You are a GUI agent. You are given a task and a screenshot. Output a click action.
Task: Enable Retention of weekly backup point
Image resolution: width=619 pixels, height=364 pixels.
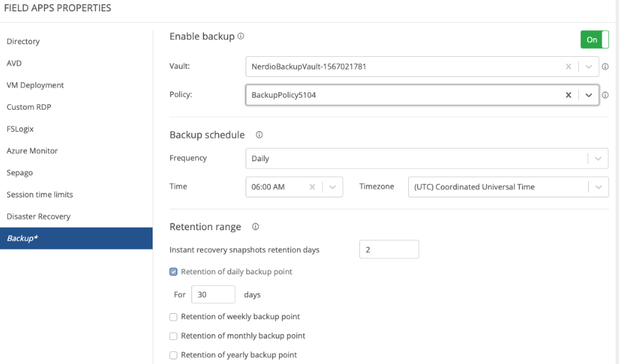(173, 316)
